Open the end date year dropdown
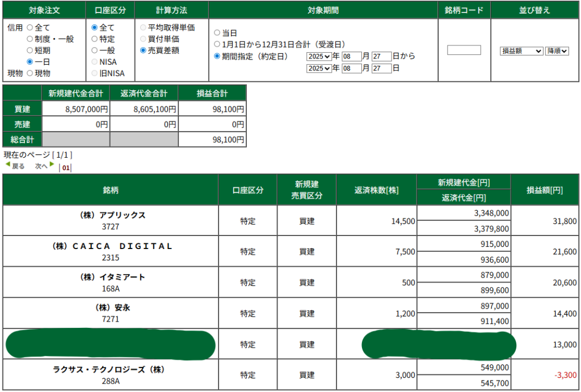Screen dimensions: 581x392 [x=319, y=69]
